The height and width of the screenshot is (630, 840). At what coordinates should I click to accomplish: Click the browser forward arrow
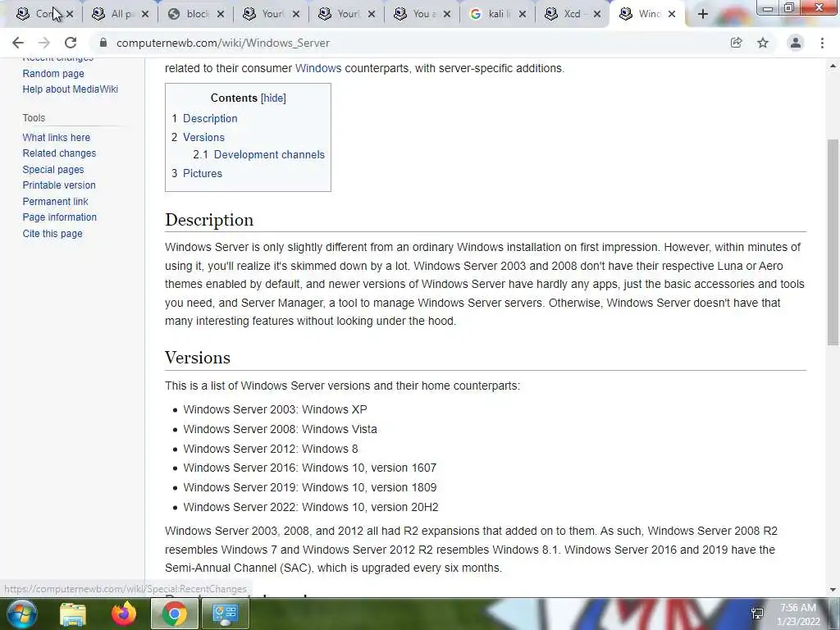44,43
